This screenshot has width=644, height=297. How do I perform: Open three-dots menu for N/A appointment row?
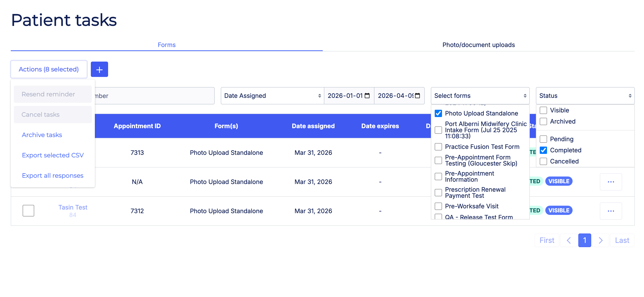click(611, 182)
